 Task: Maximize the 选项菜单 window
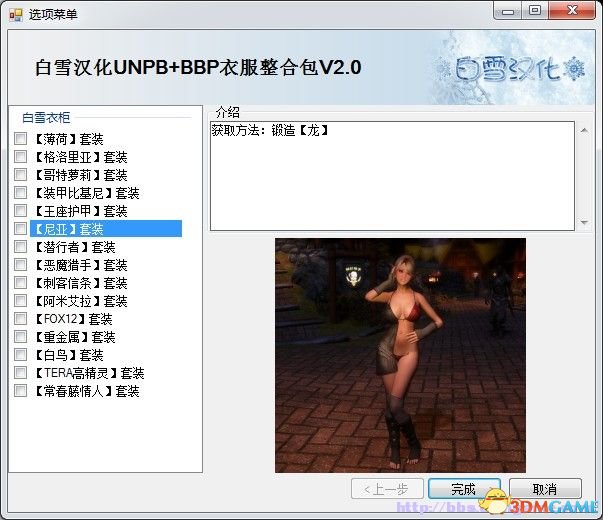(535, 11)
